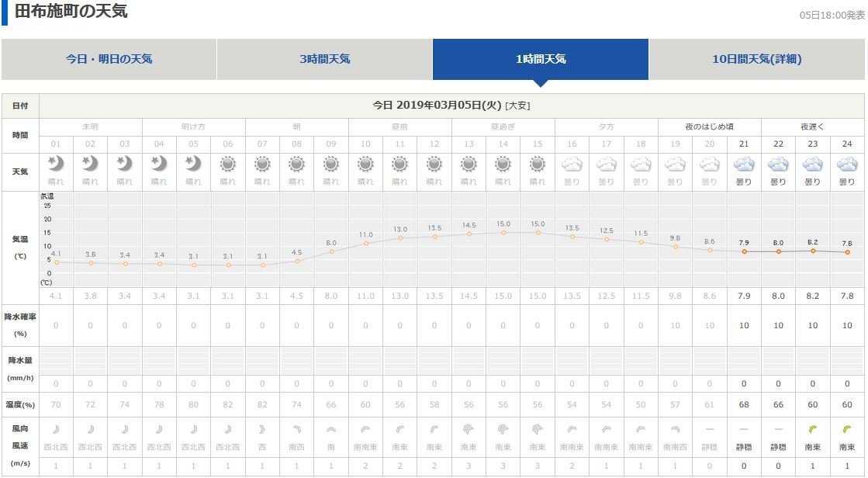Click the 昼前 time period header

pyautogui.click(x=399, y=126)
